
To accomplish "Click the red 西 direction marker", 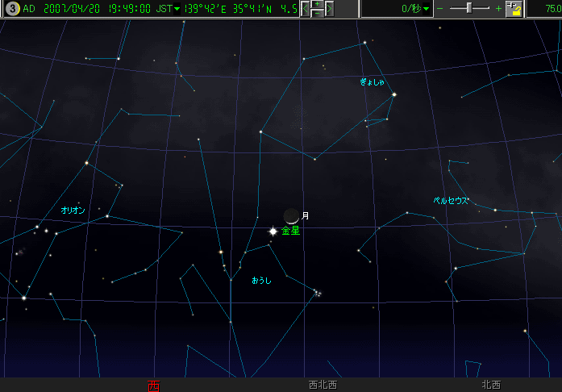I will tap(153, 386).
